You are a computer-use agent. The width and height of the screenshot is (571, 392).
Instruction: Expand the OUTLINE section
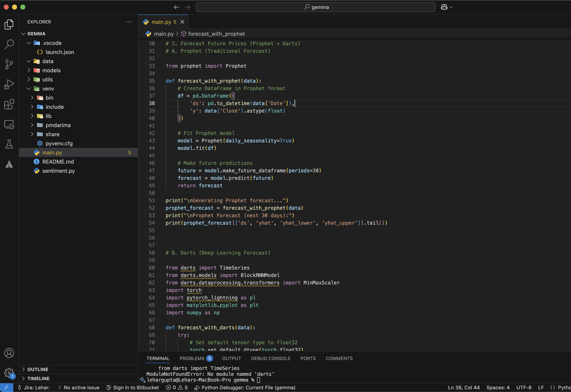coord(78,369)
